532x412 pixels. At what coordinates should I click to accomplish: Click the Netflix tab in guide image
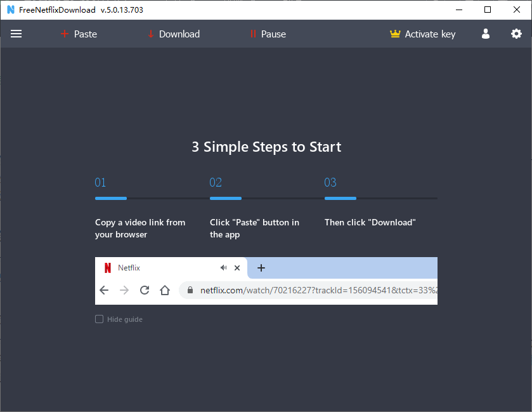(171, 268)
